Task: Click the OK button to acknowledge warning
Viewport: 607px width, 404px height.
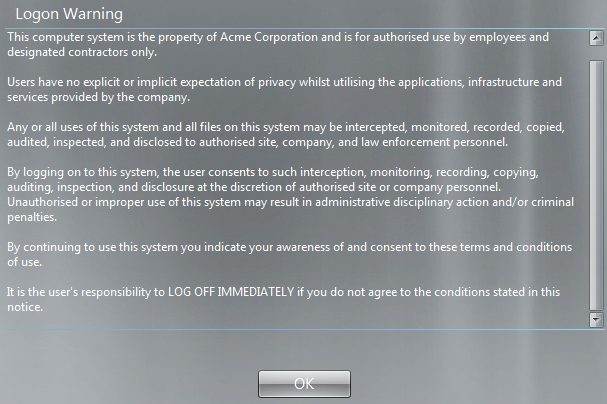Action: coord(304,383)
